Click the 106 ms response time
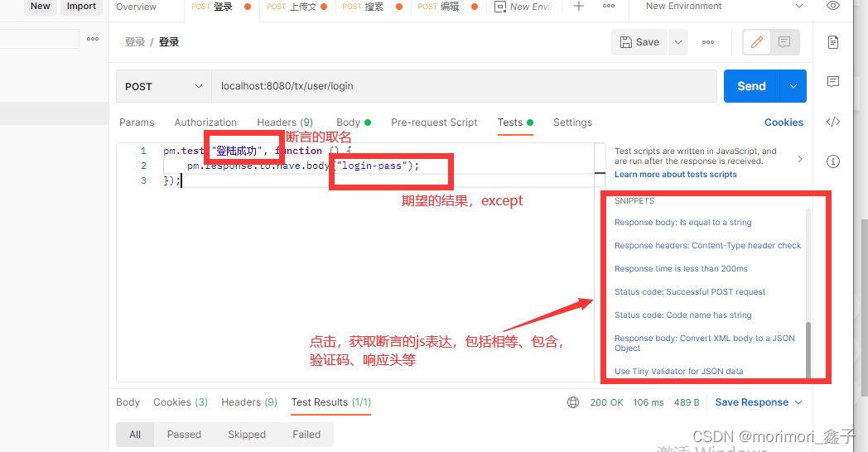This screenshot has height=452, width=868. tap(649, 402)
